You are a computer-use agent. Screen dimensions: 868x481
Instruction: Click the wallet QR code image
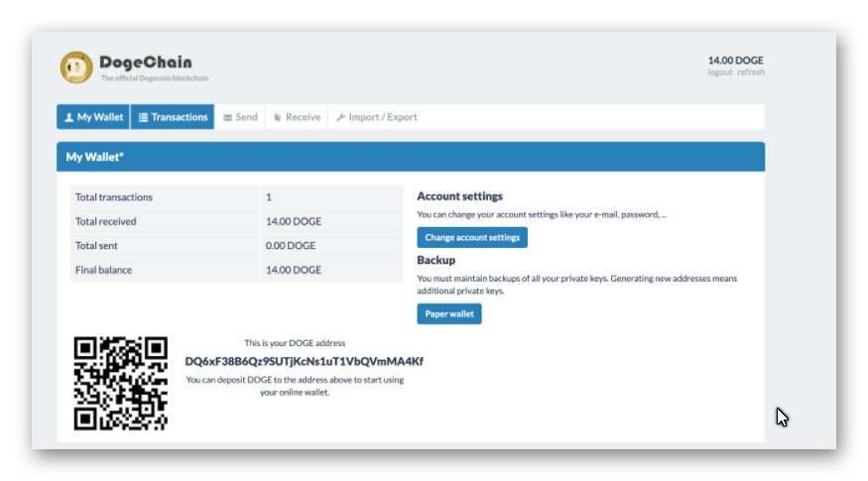pos(121,383)
